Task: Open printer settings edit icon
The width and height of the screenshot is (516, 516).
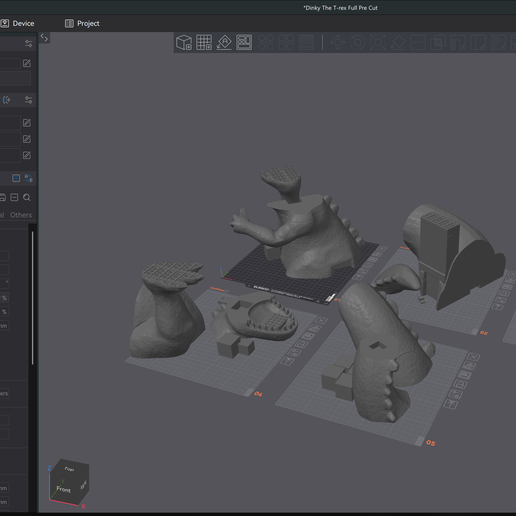Action: 27,63
